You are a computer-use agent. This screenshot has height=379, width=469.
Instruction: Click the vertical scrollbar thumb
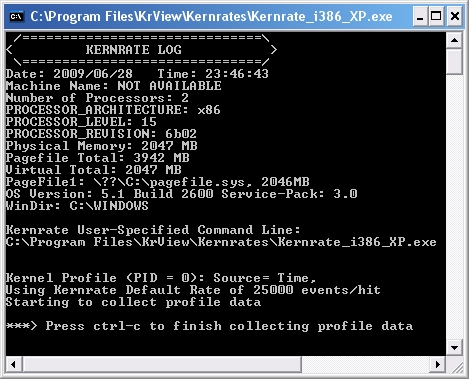(x=454, y=62)
